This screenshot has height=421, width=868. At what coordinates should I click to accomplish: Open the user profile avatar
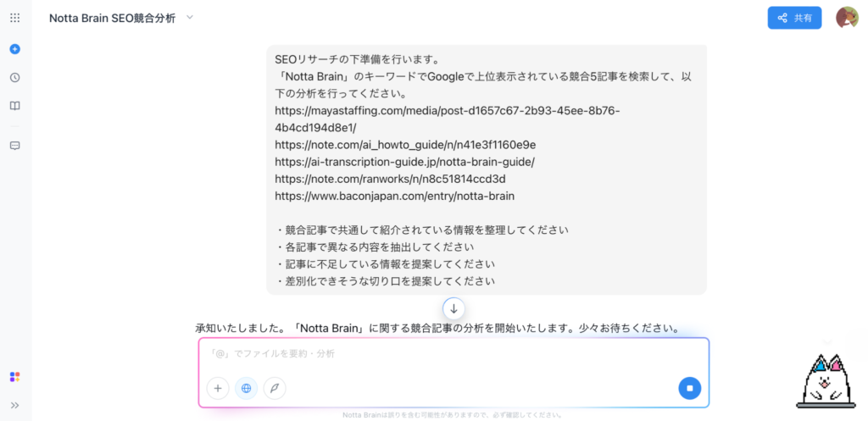click(x=847, y=18)
